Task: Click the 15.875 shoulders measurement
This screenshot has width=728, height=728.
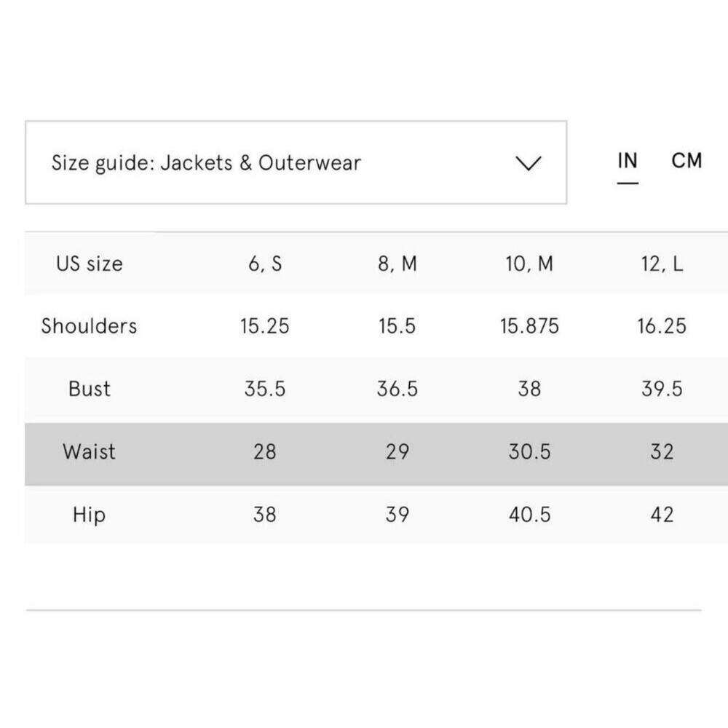Action: (529, 326)
